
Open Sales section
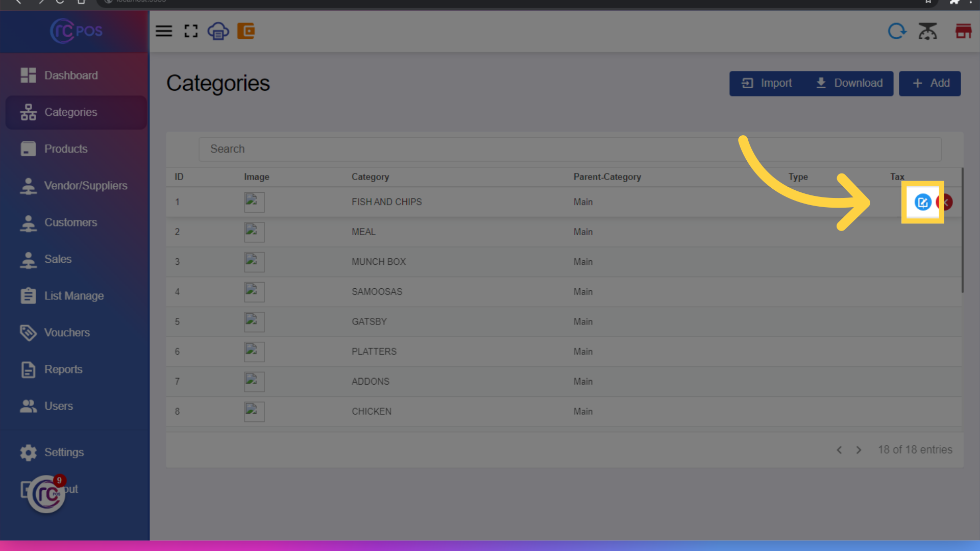(76, 259)
